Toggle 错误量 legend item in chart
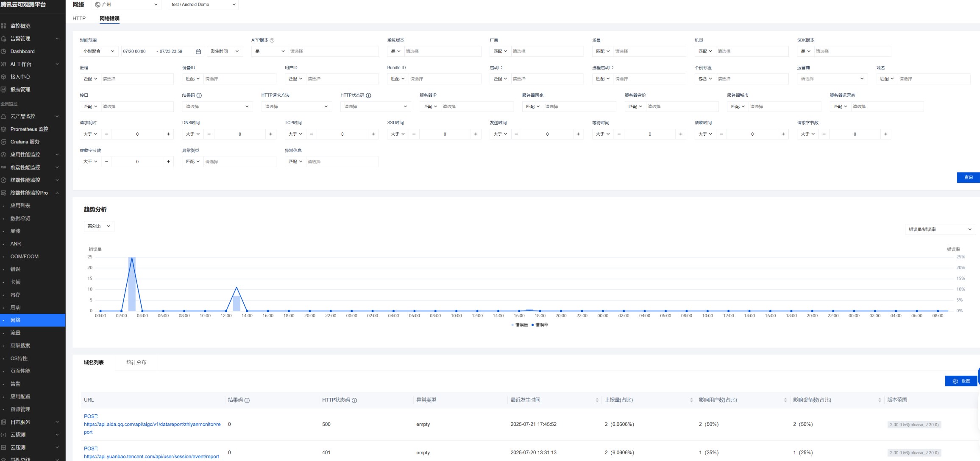Screen dimensions: 980x461 click(520, 325)
